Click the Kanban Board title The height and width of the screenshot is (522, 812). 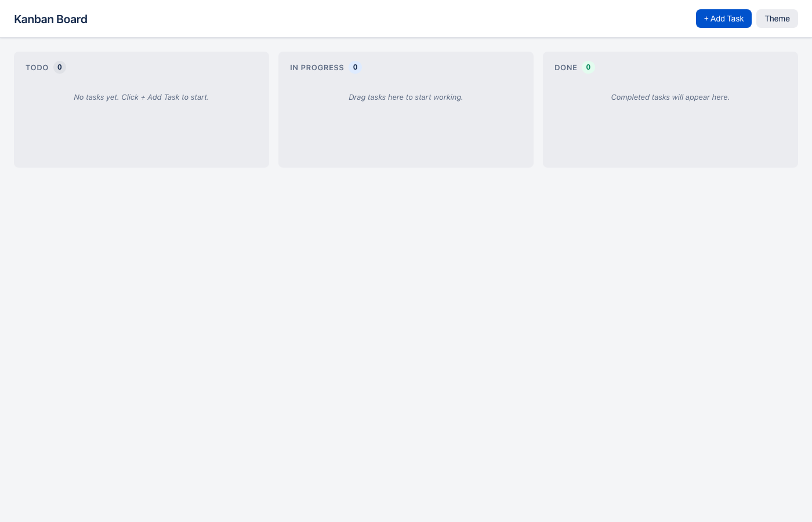tap(50, 19)
